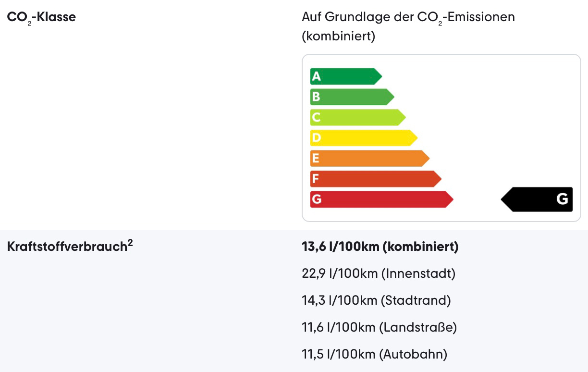Open footnote 2 next to Kraftstoffverbrauch
The height and width of the screenshot is (372, 588).
(130, 243)
